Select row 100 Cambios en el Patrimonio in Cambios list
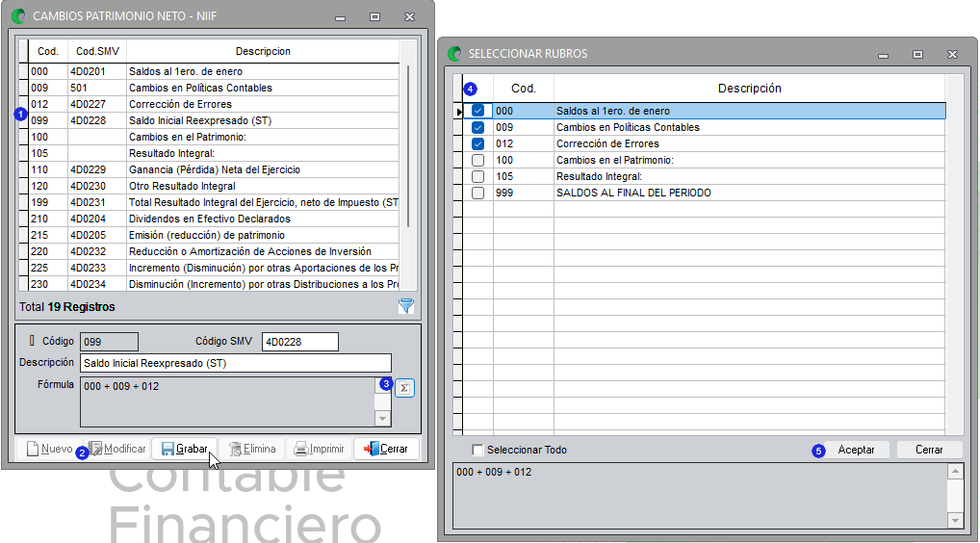980x543 pixels. tap(214, 137)
